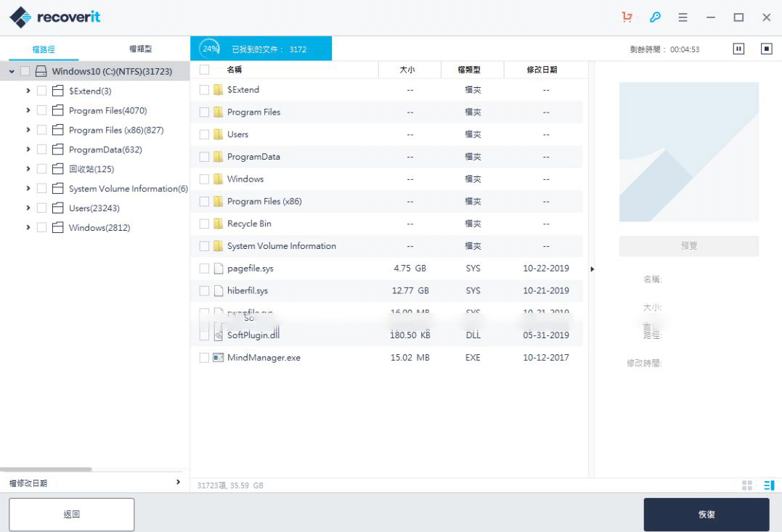The height and width of the screenshot is (532, 782).
Task: Click the Program Files folder icon in list
Action: click(x=218, y=112)
